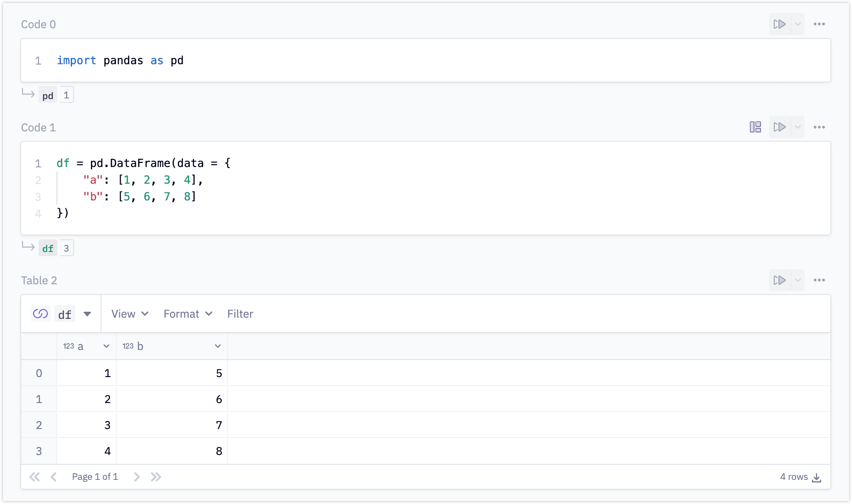Run the Code 1 cell

point(780,127)
